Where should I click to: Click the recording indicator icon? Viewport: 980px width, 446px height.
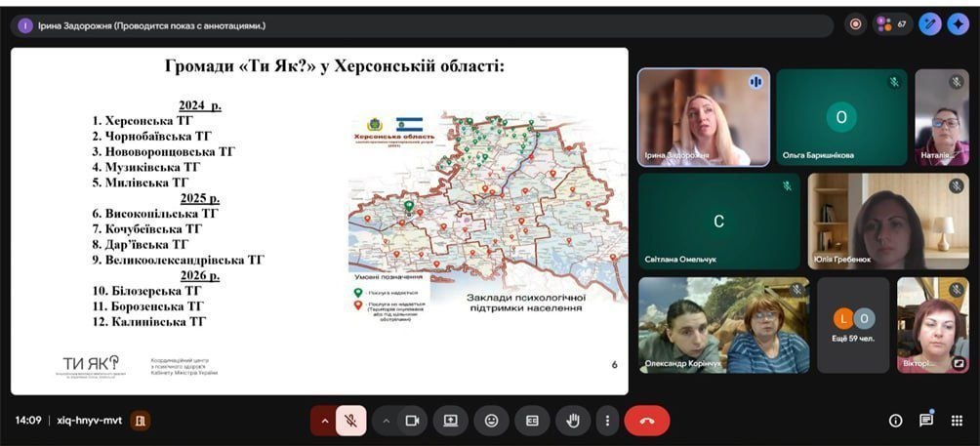tap(856, 24)
